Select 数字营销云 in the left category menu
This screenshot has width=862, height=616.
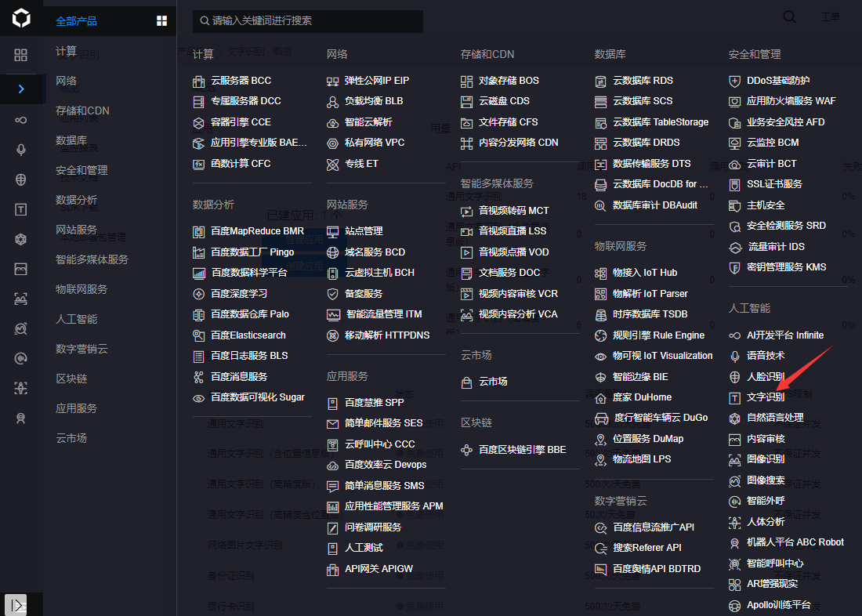[81, 349]
